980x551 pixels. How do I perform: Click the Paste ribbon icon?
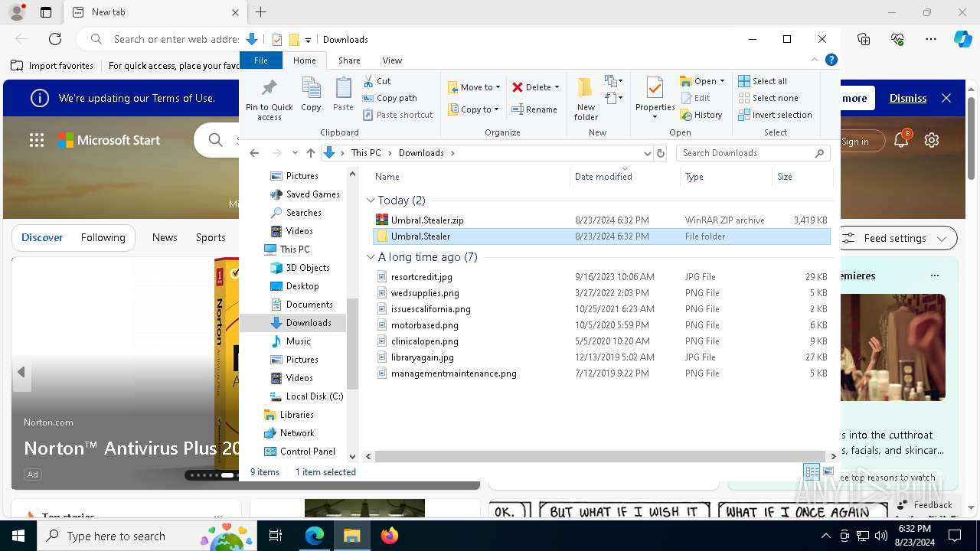pos(343,95)
